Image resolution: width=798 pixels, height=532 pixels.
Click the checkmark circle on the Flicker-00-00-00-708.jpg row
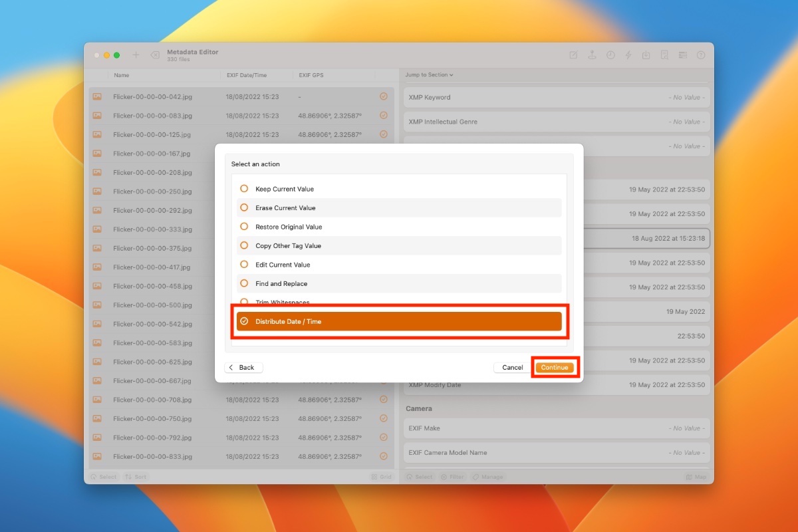click(384, 400)
